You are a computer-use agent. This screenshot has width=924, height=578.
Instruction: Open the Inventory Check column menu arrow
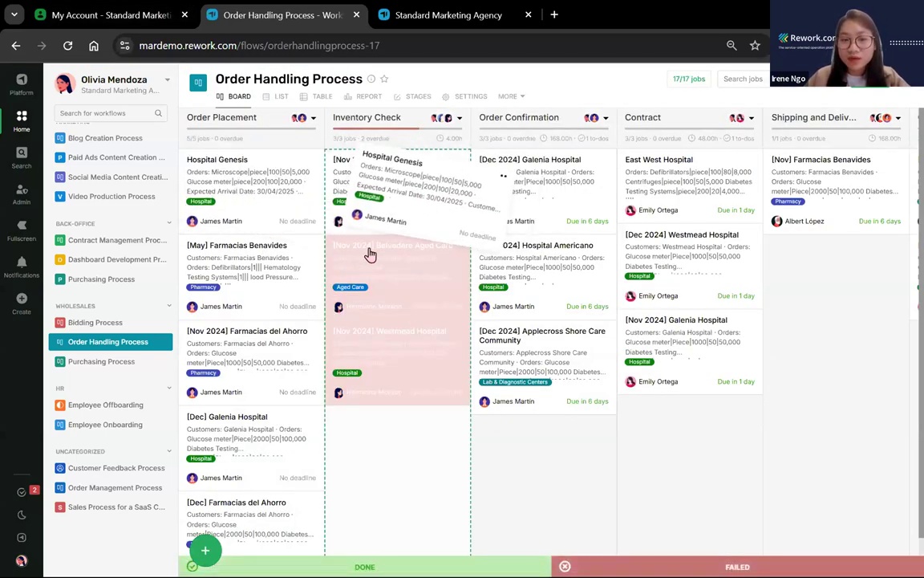click(x=460, y=118)
